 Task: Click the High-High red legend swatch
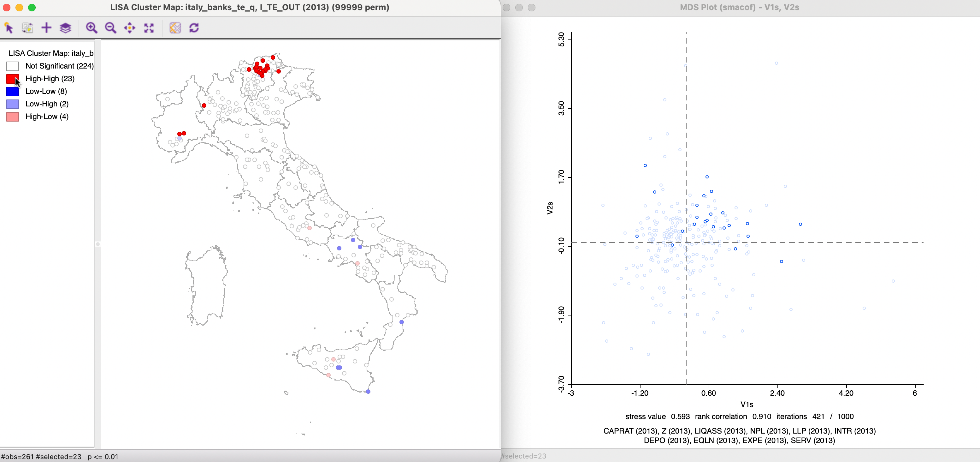[13, 79]
